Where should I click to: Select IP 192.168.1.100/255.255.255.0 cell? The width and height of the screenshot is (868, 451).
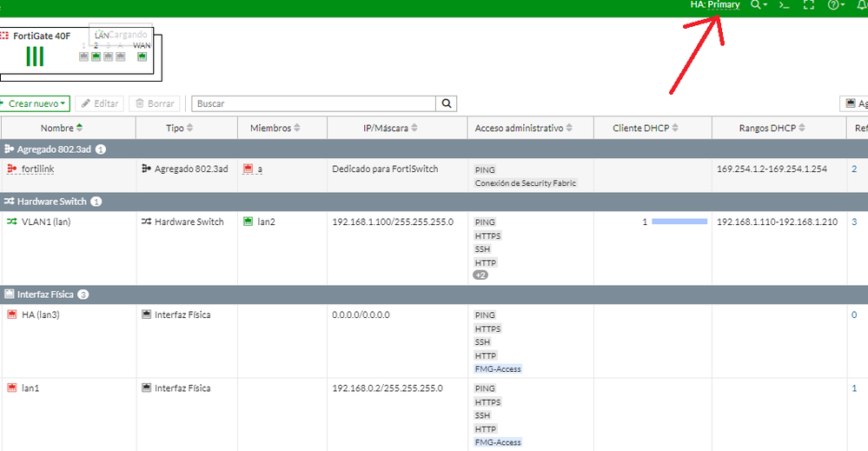pos(393,222)
